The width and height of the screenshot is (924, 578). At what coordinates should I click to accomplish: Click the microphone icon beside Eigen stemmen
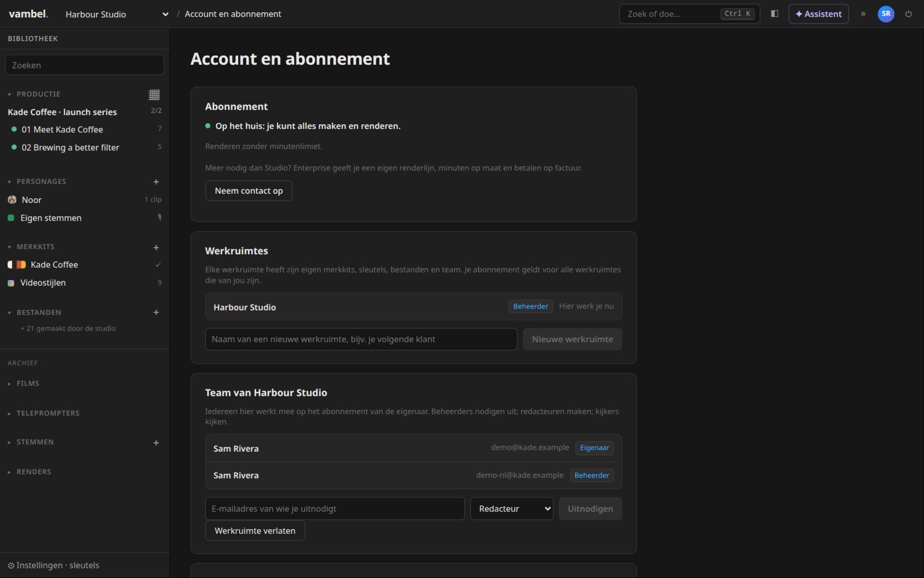[x=160, y=217]
